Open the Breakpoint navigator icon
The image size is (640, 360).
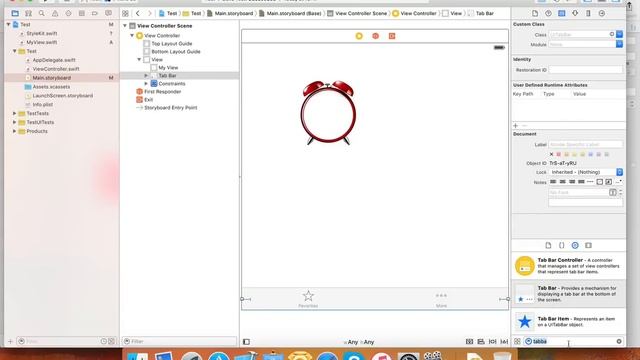[x=95, y=13]
